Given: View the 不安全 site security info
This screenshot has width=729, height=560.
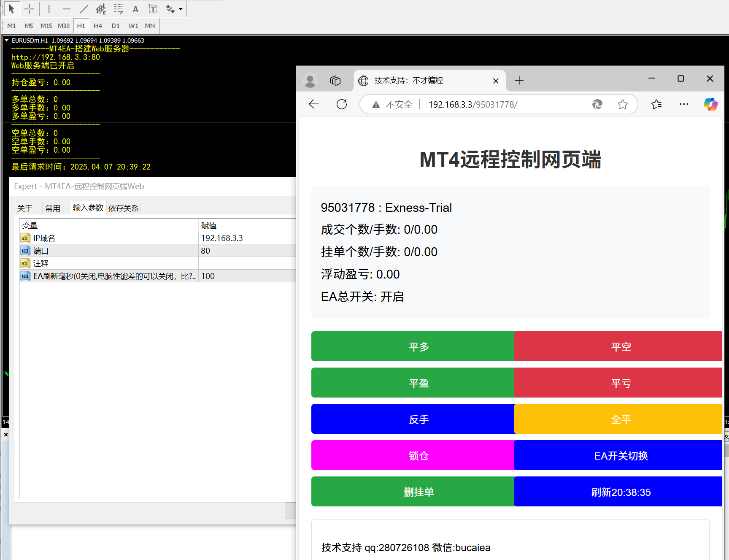Looking at the screenshot, I should pyautogui.click(x=392, y=104).
